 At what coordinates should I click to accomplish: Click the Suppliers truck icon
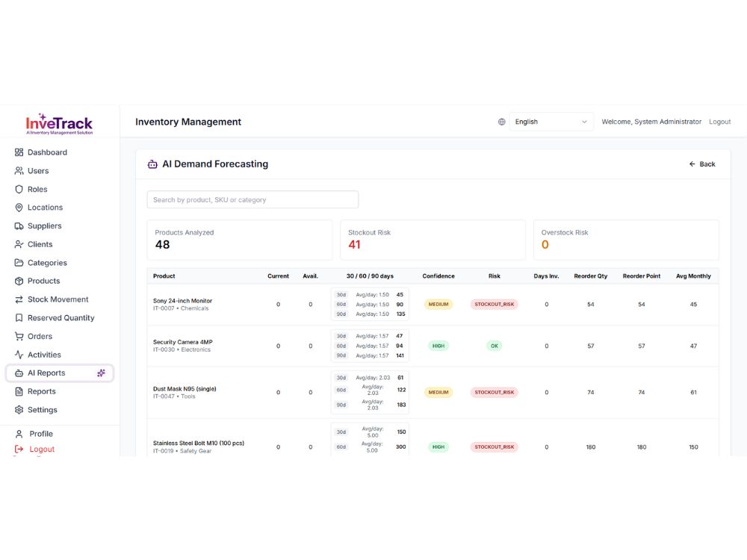click(19, 225)
